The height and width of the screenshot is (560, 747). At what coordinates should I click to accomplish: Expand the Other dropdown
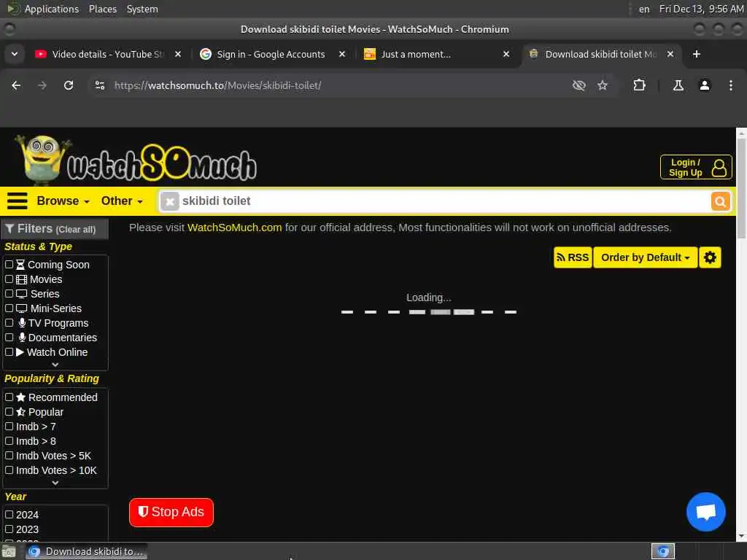[x=122, y=201]
